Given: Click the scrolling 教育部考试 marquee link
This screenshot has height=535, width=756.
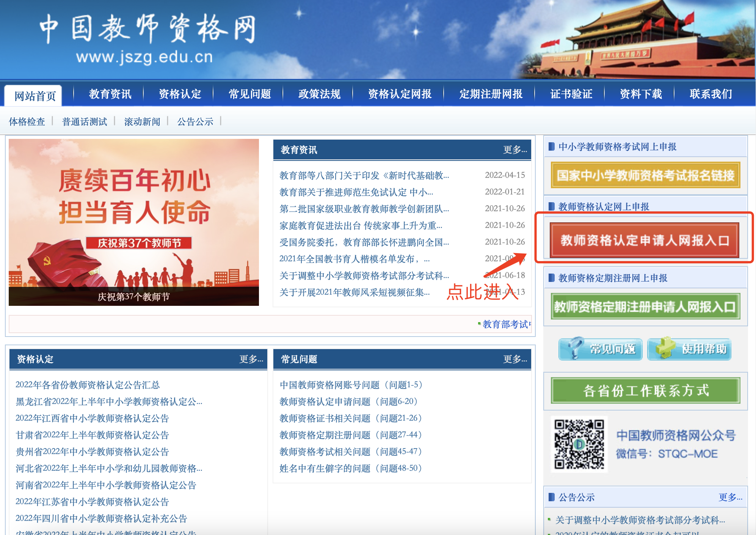Looking at the screenshot, I should (505, 324).
